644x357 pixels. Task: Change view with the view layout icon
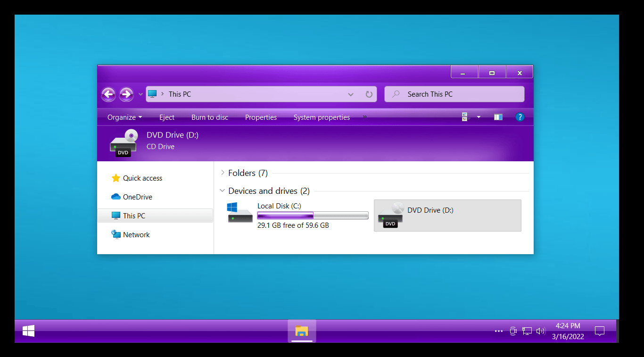tap(466, 117)
